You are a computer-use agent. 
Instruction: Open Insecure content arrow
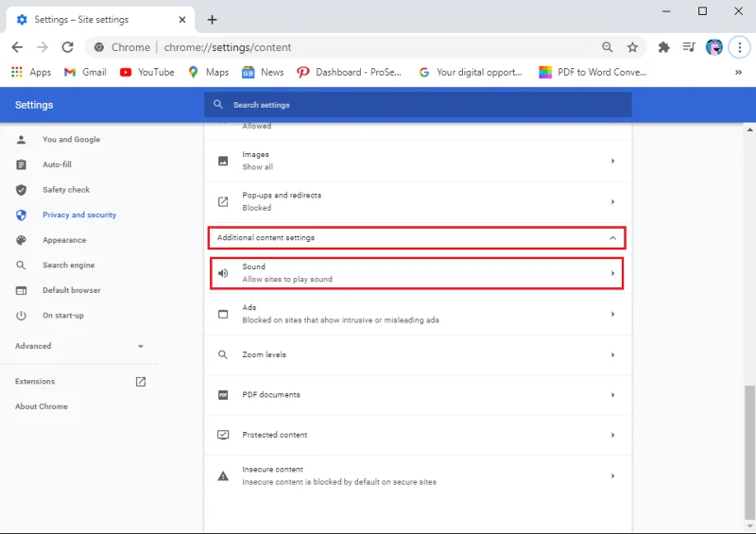coord(612,475)
